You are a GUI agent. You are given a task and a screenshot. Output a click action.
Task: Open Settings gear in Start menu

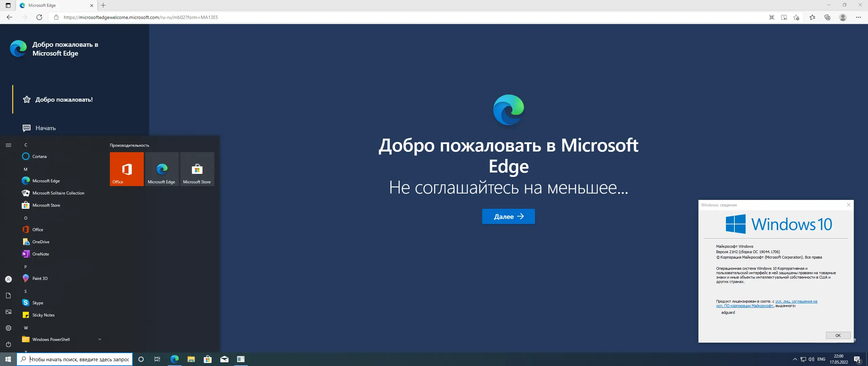coord(8,328)
